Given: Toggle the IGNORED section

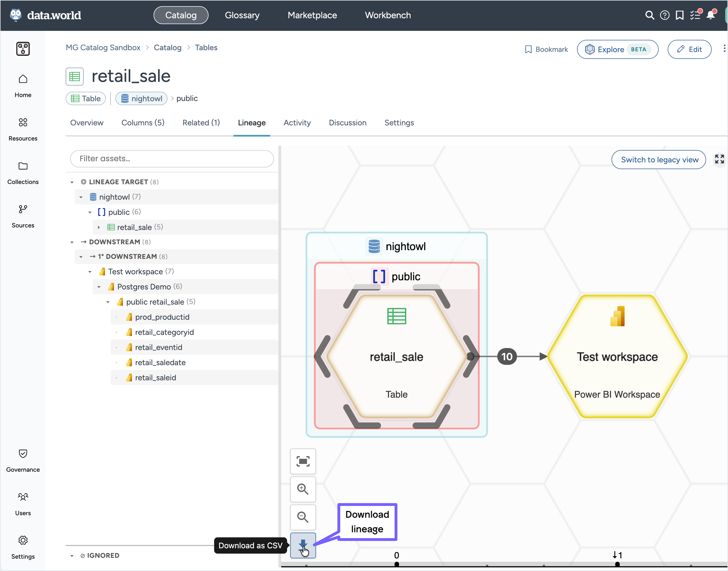Looking at the screenshot, I should pyautogui.click(x=72, y=556).
